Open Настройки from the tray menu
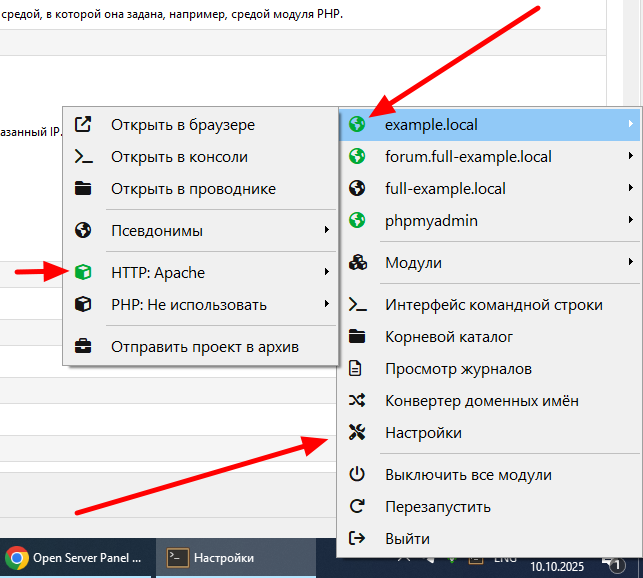643x578 pixels. coord(489,433)
